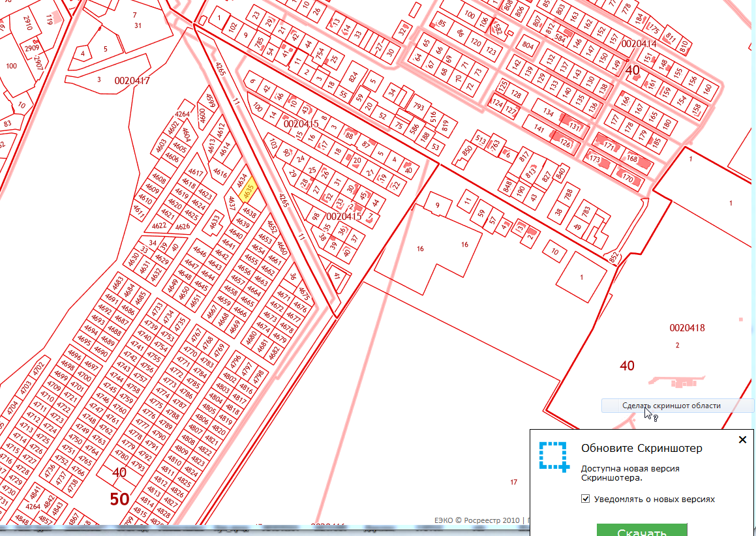756x536 pixels.
Task: Click parcel 4634 on the map
Action: tap(241, 181)
